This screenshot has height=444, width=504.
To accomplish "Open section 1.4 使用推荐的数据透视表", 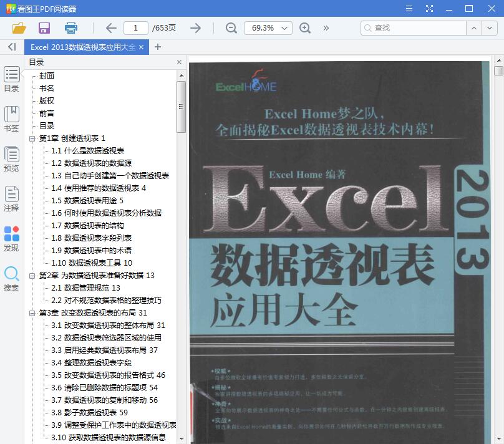I will tap(99, 188).
